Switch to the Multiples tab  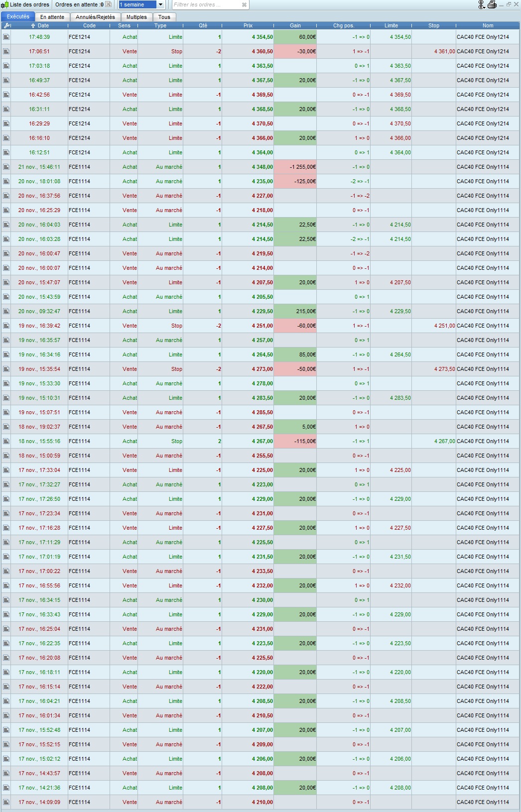(136, 17)
